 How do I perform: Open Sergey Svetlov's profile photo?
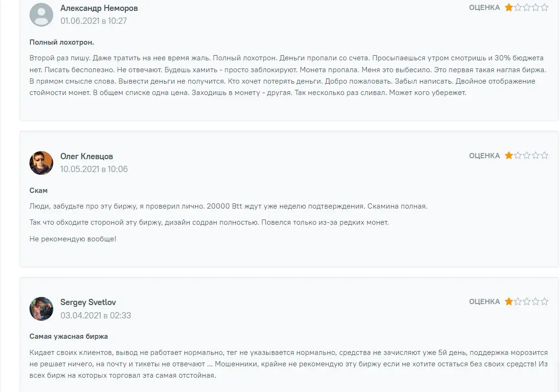[x=41, y=309]
